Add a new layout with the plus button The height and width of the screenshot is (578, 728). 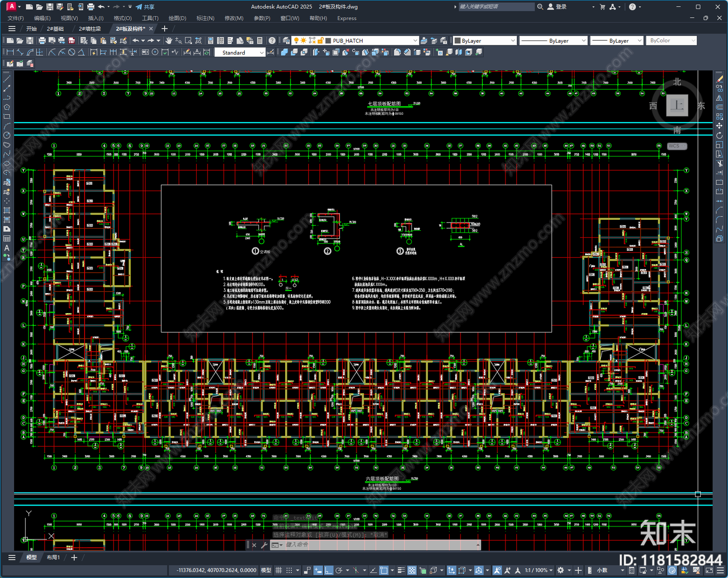(x=74, y=558)
